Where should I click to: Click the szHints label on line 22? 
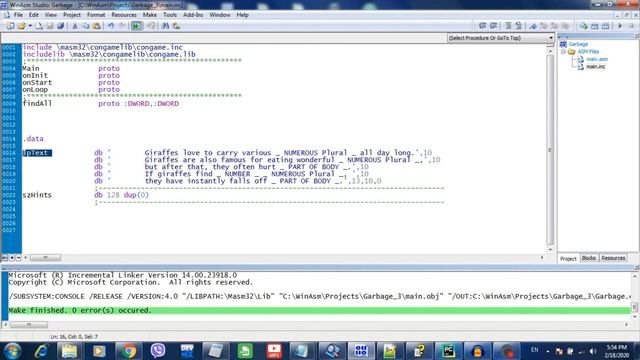[x=37, y=195]
